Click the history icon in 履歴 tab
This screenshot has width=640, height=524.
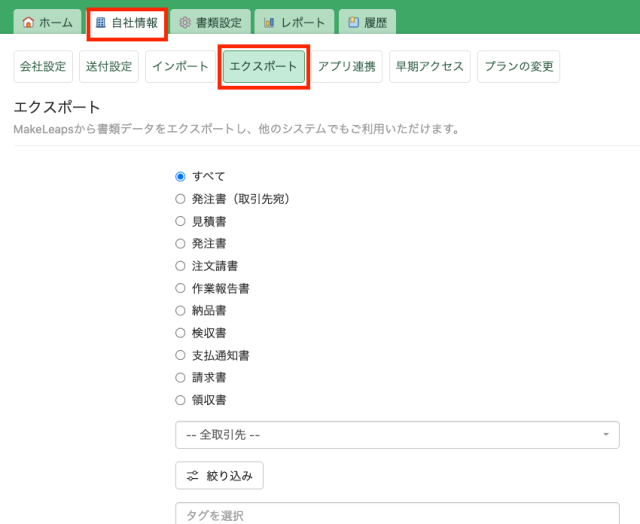354,23
